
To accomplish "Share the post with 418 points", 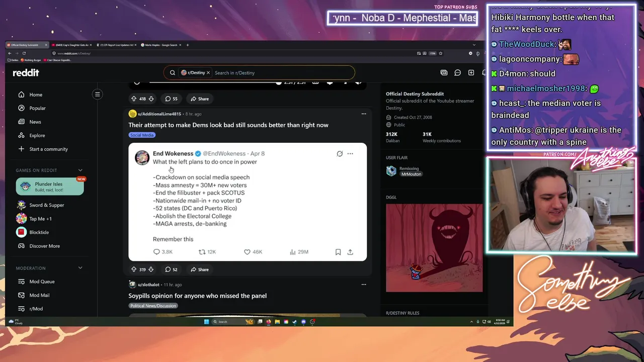I will [200, 99].
